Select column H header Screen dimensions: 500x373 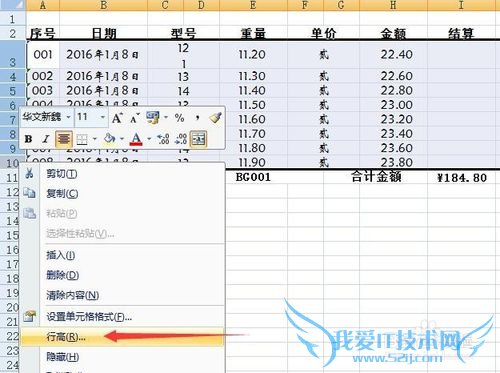pos(393,5)
